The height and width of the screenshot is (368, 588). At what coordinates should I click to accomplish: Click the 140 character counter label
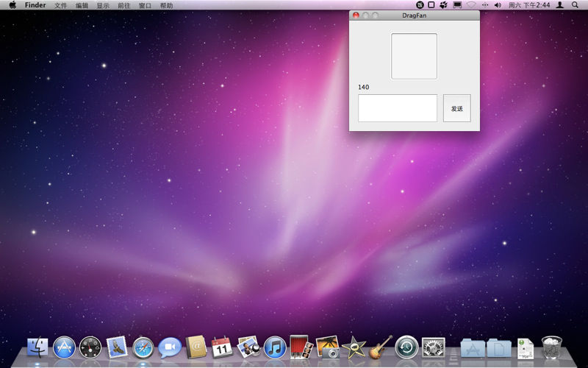point(363,87)
